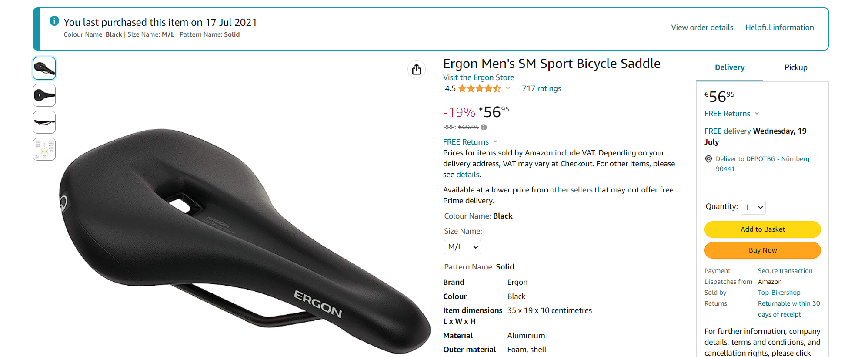Open the View order details link
Viewport: 868px width, 357px height.
(702, 27)
